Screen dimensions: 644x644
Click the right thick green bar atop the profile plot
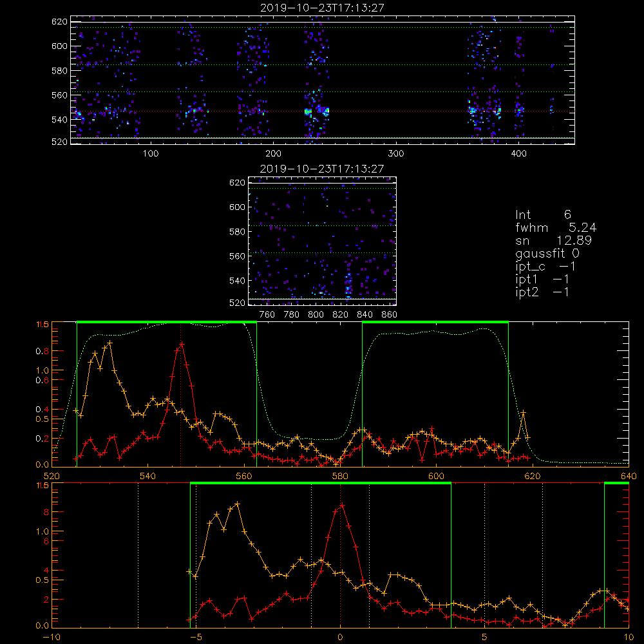point(435,323)
